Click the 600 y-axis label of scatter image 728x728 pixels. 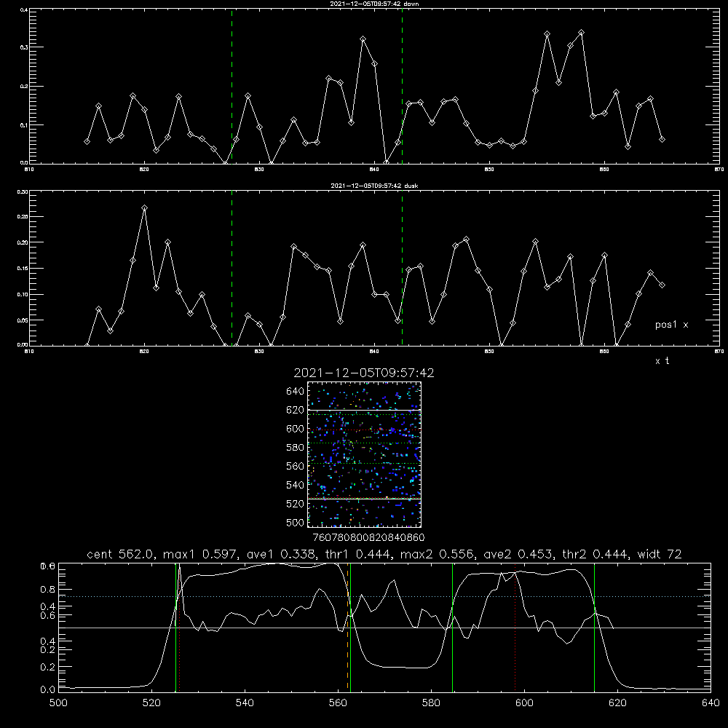pos(296,429)
